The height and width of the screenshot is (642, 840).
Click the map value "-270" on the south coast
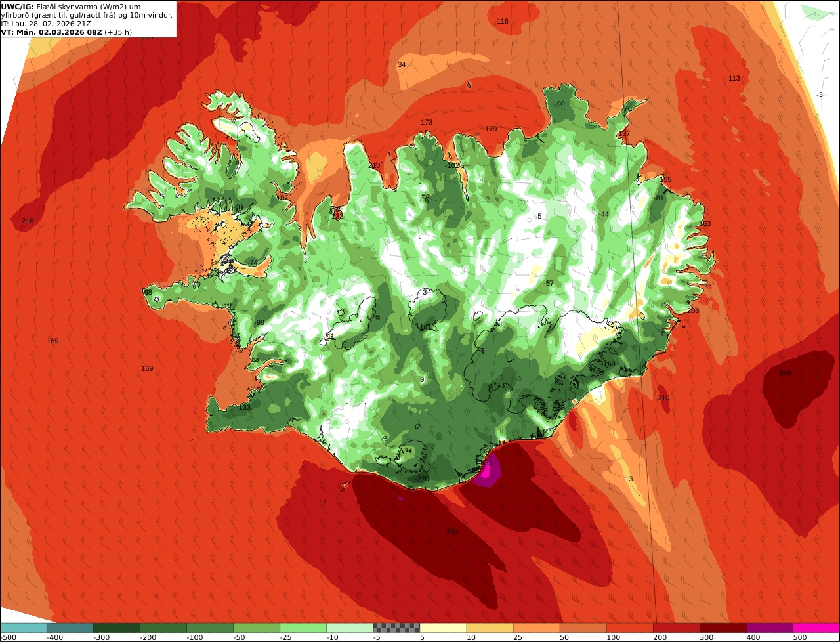tap(421, 479)
